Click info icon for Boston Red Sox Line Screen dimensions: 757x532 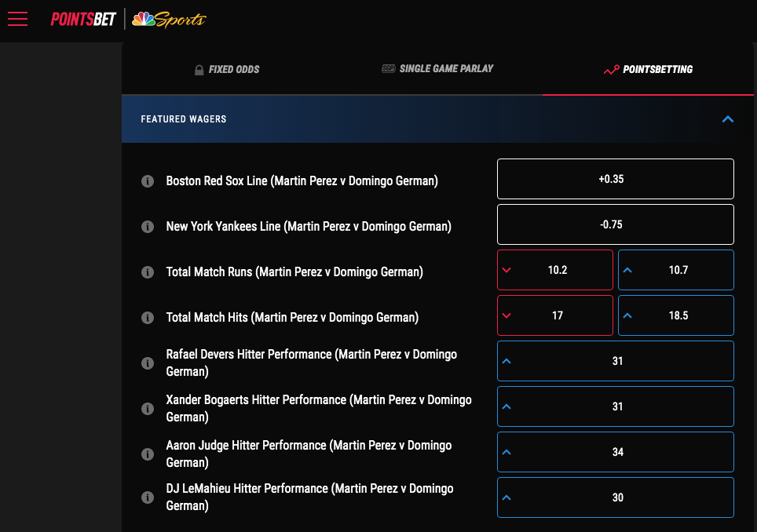[147, 181]
